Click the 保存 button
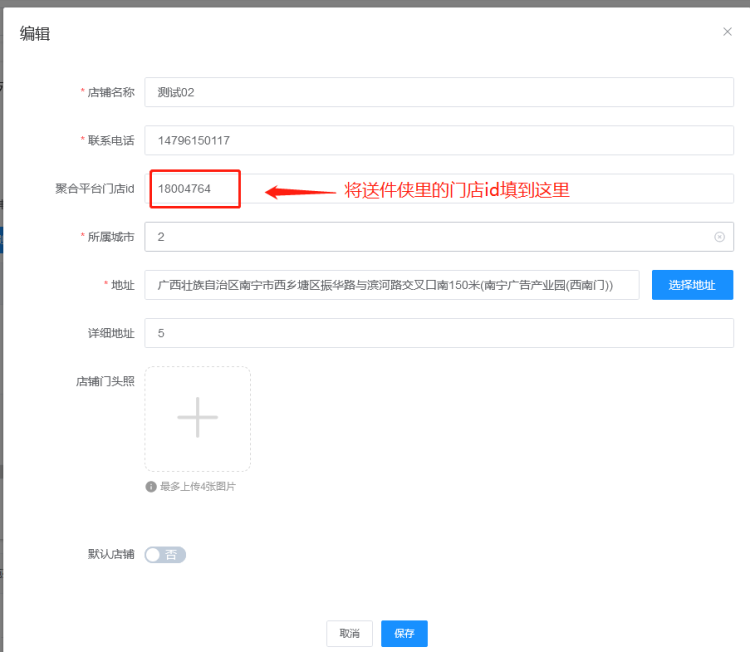 tap(404, 633)
